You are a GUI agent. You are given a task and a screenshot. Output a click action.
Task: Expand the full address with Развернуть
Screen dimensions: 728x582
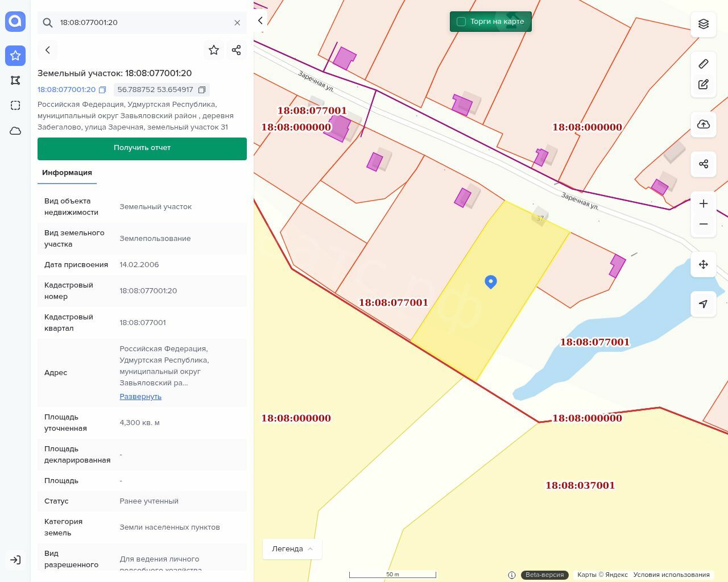tap(140, 397)
